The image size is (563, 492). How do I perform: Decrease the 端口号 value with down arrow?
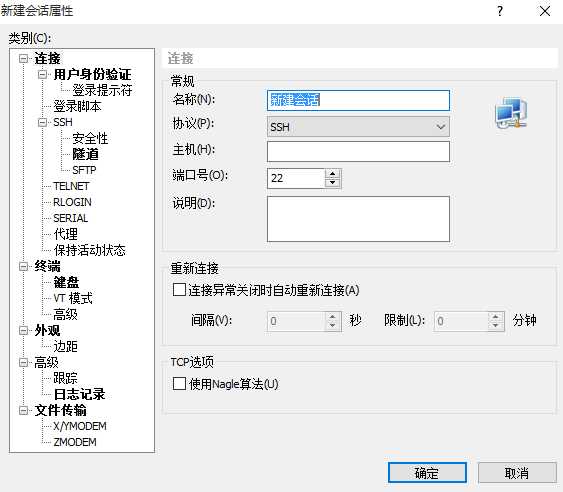click(332, 182)
